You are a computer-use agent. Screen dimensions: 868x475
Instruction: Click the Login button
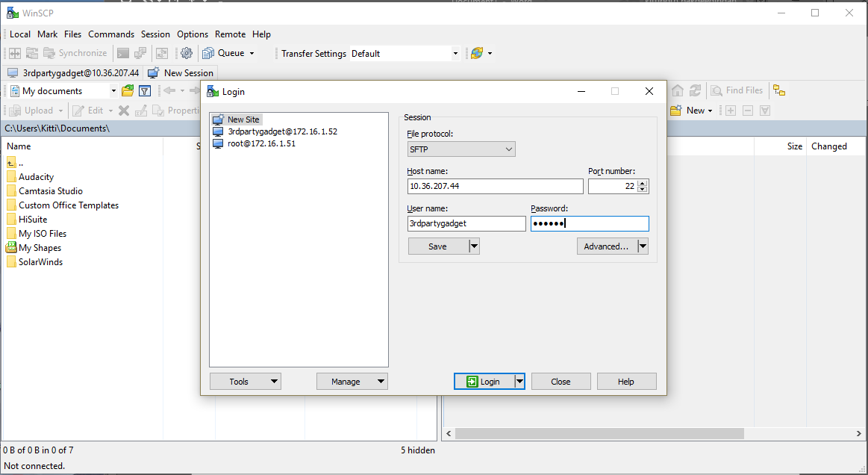point(484,382)
